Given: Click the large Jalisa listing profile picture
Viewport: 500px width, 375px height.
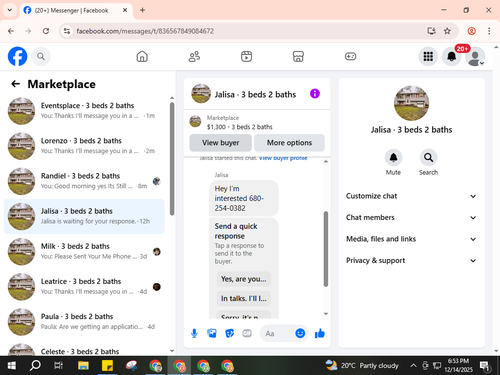Looking at the screenshot, I should tap(411, 103).
